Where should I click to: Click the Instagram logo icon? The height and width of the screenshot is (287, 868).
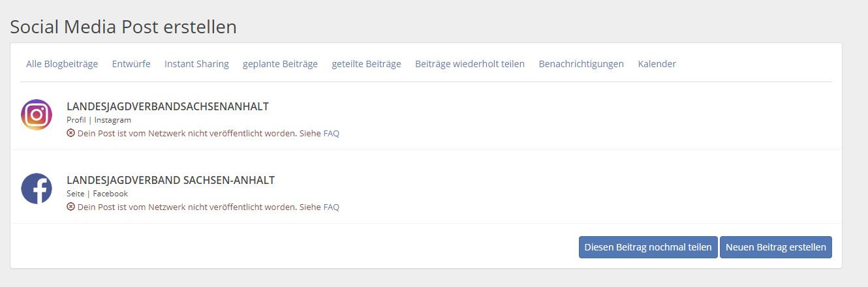click(37, 115)
